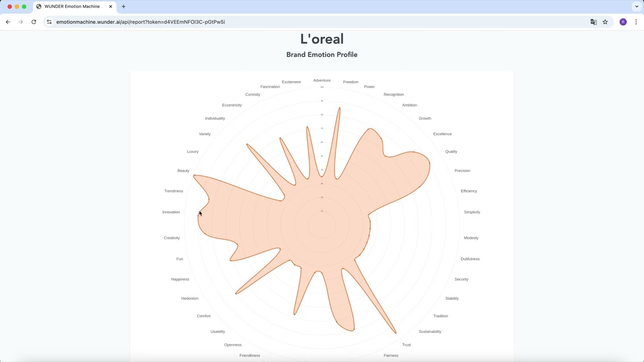Viewport: 644px width, 362px height.
Task: Click the Innovation axis label
Action: pyautogui.click(x=171, y=212)
